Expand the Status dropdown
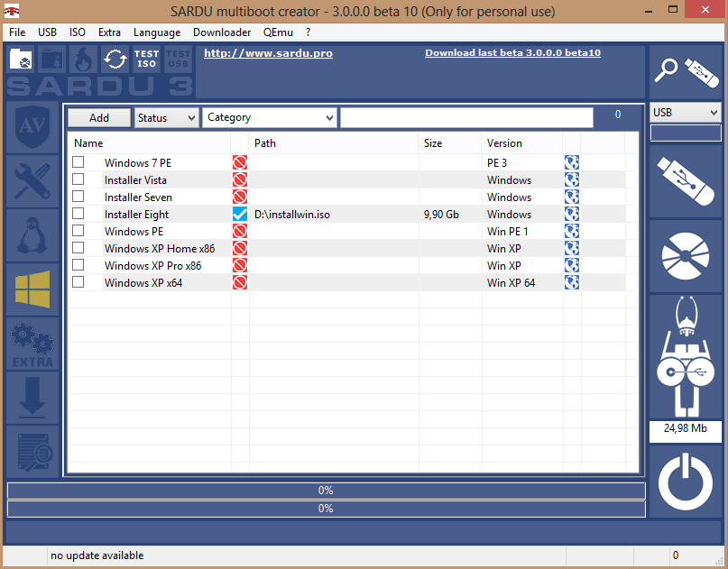The height and width of the screenshot is (569, 728). pyautogui.click(x=167, y=118)
